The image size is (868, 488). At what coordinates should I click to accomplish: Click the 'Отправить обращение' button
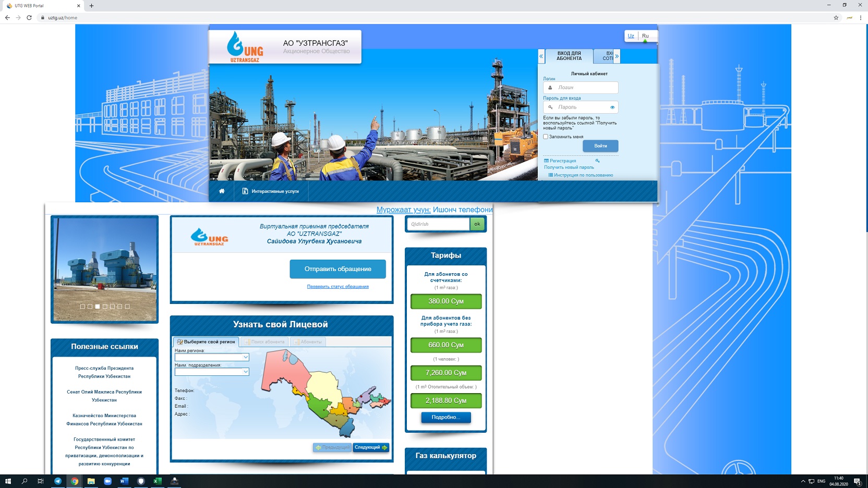337,269
